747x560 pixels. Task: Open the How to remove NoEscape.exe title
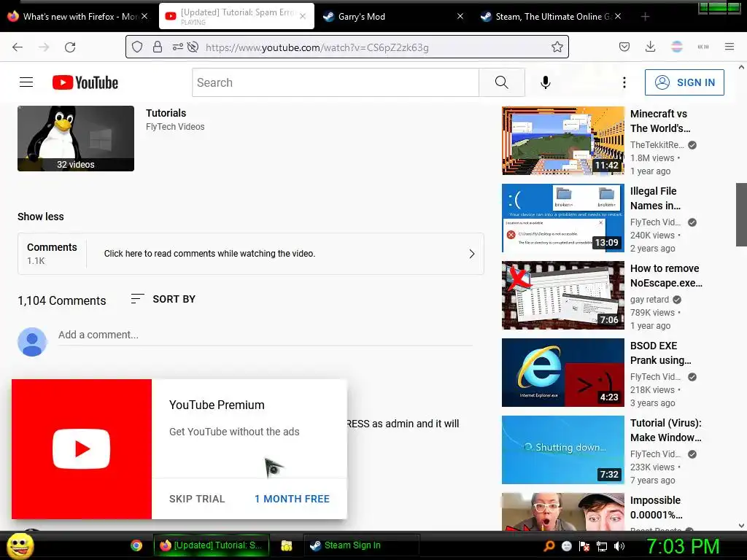[666, 276]
